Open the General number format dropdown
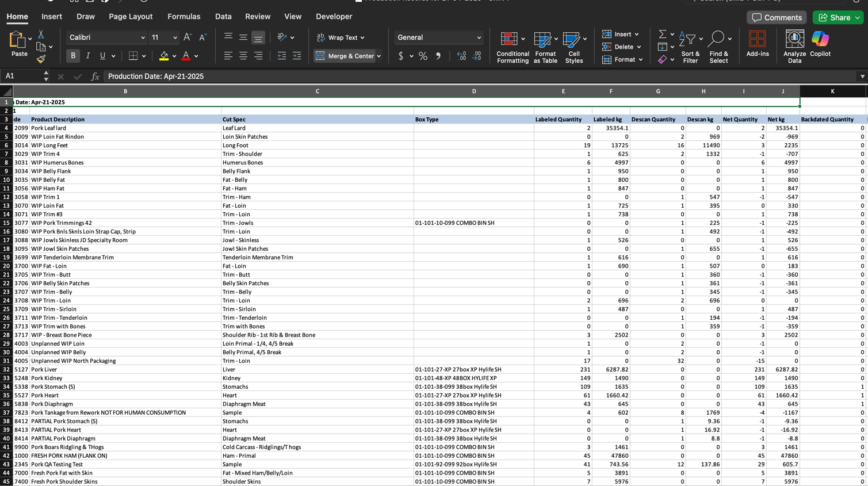Viewport: 868px width, 486px height. coord(479,37)
